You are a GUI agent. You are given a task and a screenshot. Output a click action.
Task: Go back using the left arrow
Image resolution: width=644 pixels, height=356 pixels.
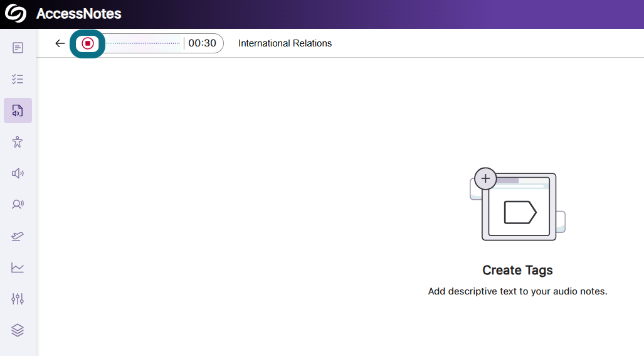pyautogui.click(x=60, y=43)
